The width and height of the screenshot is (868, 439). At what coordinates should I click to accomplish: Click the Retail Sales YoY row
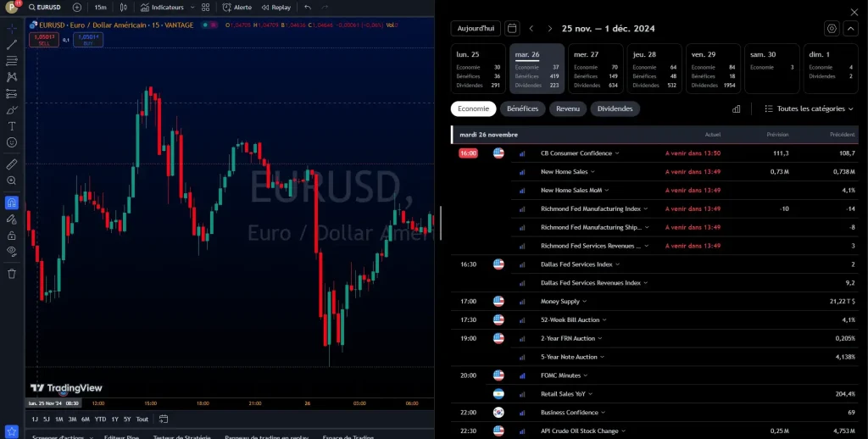655,394
